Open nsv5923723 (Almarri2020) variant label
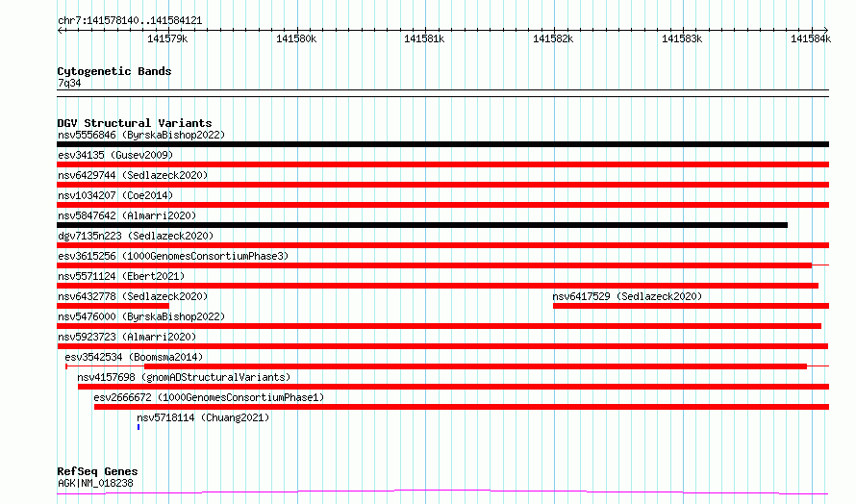This screenshot has height=504, width=856. (127, 337)
